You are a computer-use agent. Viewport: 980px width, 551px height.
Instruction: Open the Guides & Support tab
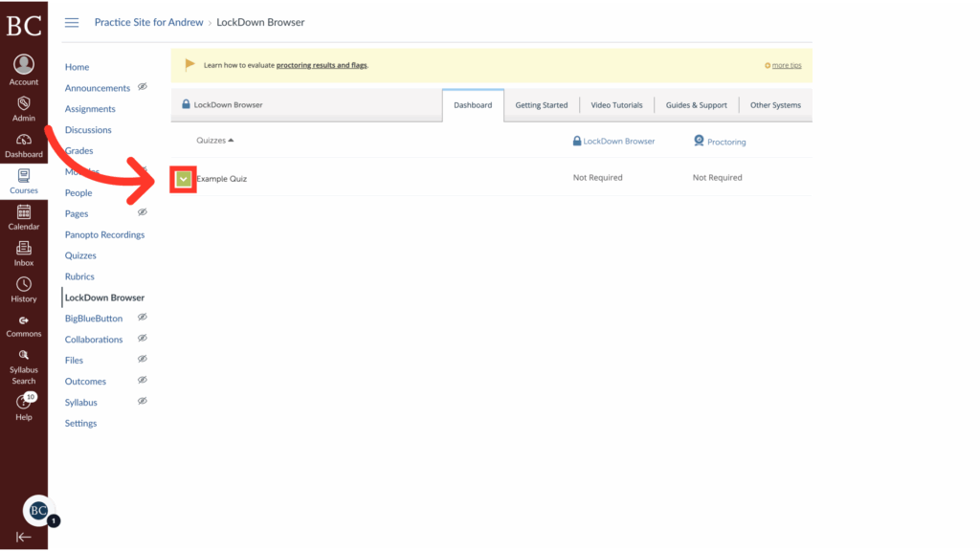pos(697,105)
